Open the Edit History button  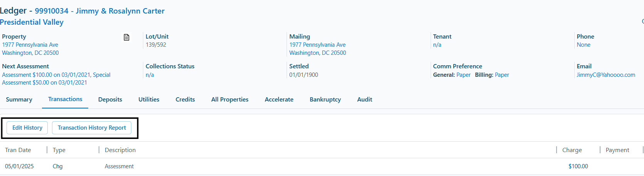27,128
